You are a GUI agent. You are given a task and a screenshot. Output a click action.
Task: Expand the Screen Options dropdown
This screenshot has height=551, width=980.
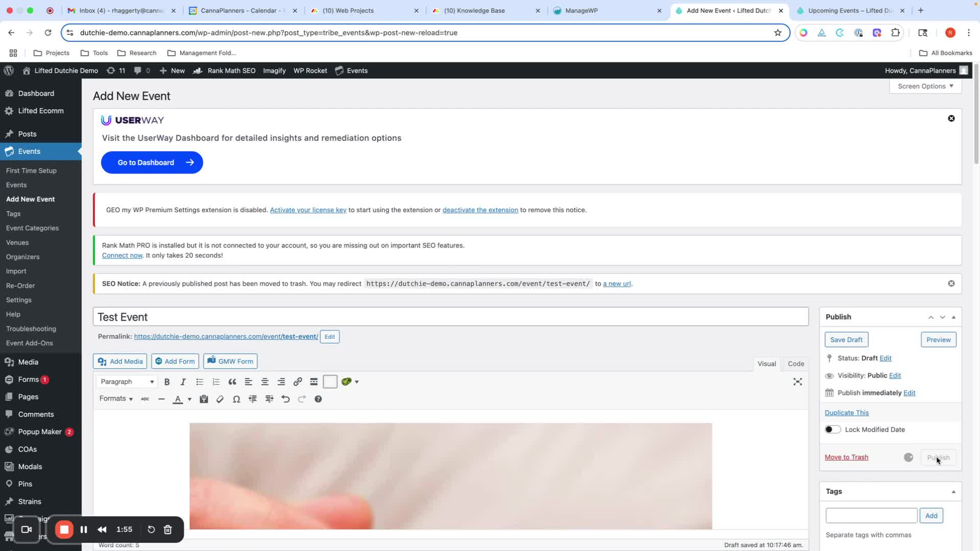[925, 86]
